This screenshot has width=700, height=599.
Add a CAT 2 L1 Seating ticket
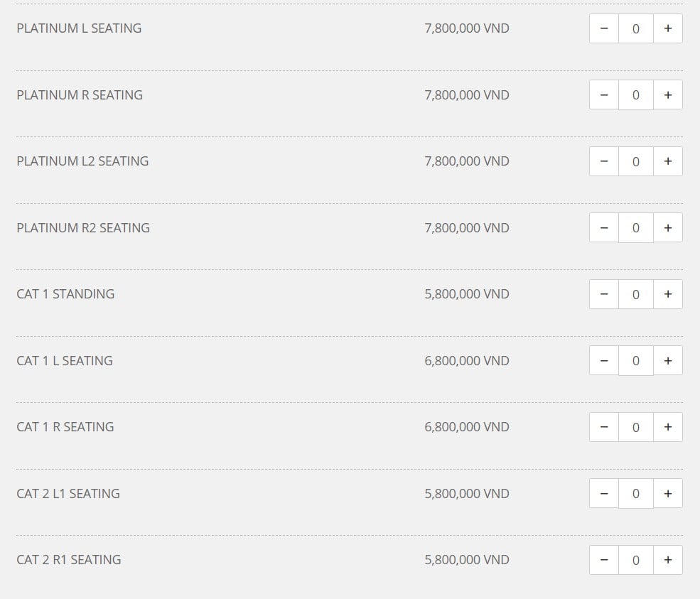tap(668, 493)
